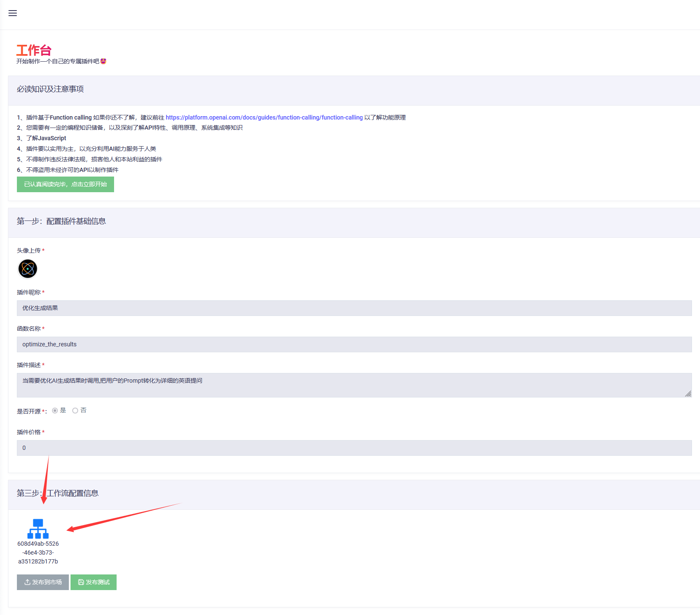Focus the 插件描述 text area
Image resolution: width=700 pixels, height=615 pixels.
pyautogui.click(x=354, y=385)
